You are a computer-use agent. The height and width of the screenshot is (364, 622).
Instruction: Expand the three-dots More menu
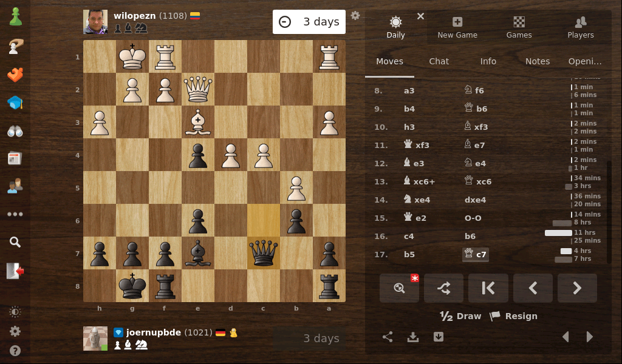click(15, 214)
